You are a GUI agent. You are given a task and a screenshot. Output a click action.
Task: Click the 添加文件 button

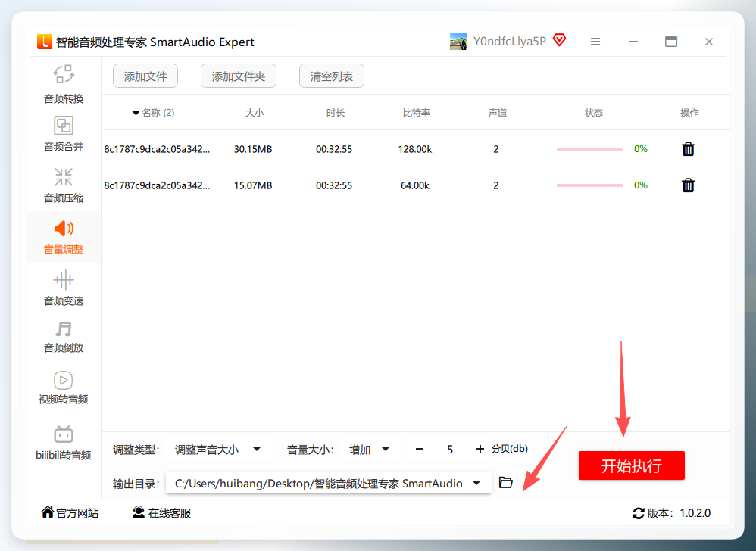click(145, 76)
